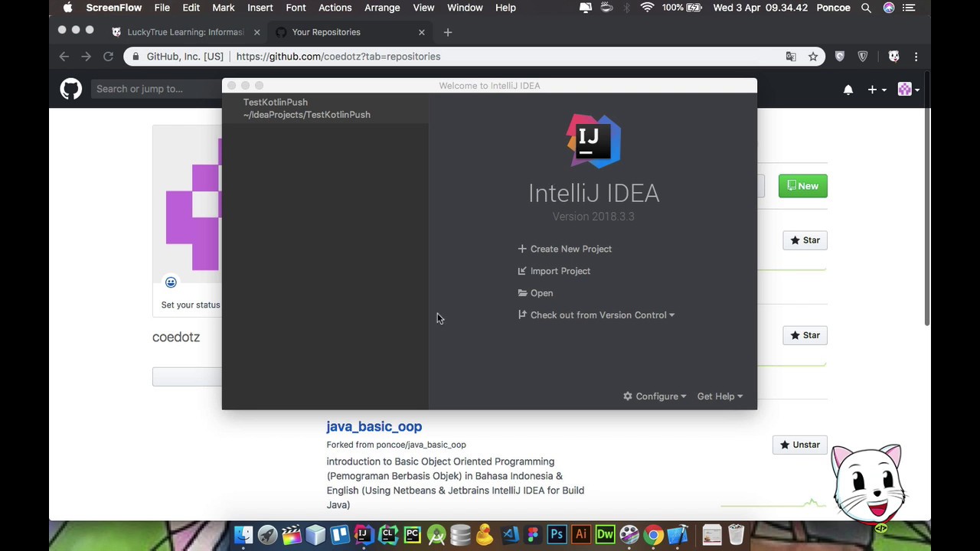Click the smiley Set status icon
980x551 pixels.
tap(171, 283)
